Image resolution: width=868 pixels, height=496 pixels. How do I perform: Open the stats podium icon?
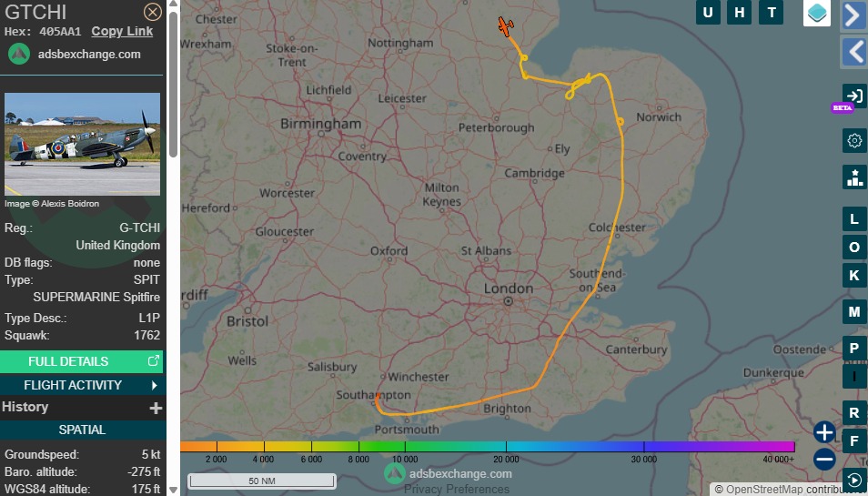pyautogui.click(x=854, y=177)
